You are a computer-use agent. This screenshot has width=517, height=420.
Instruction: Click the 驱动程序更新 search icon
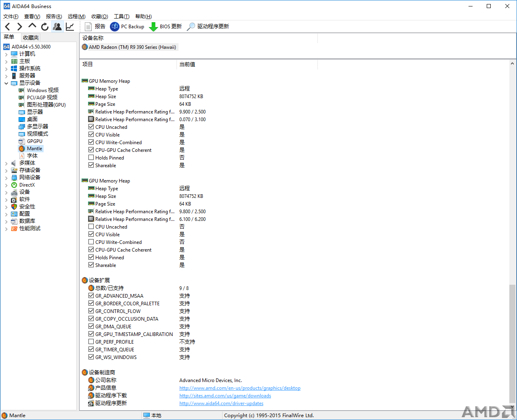pos(191,27)
